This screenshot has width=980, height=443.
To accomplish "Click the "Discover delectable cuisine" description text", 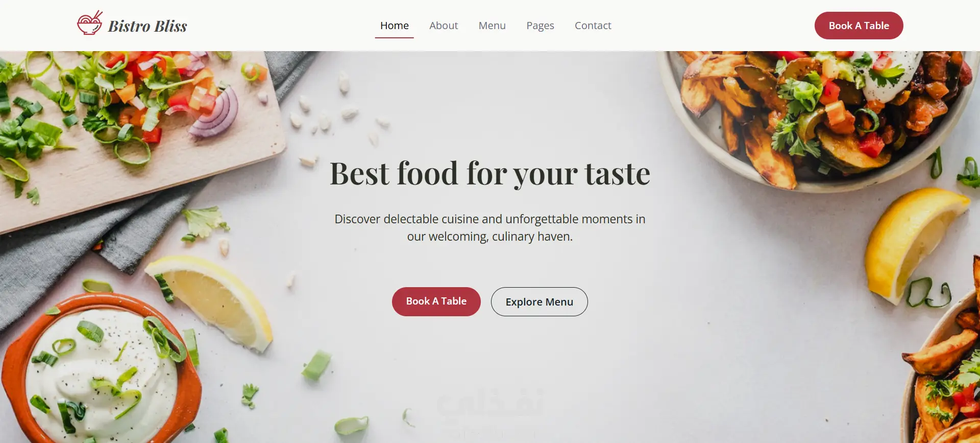I will [x=490, y=228].
